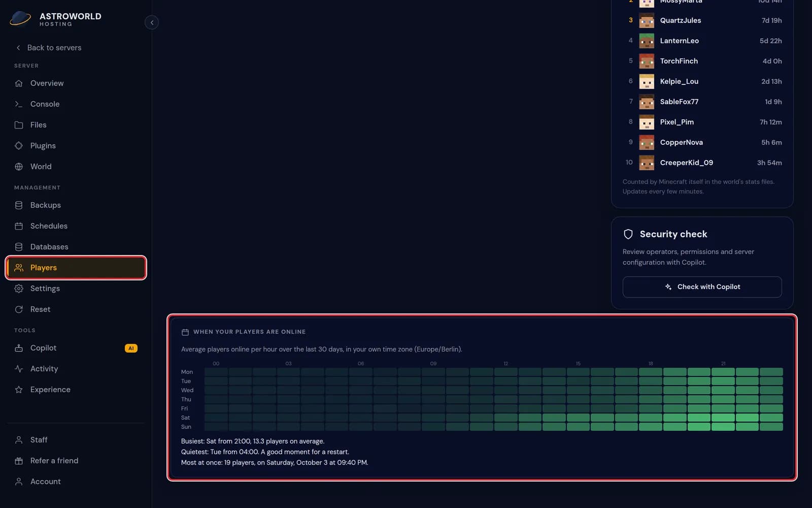Image resolution: width=812 pixels, height=508 pixels.
Task: Click Kelpie_Lou's avatar thumbnail
Action: pos(647,81)
